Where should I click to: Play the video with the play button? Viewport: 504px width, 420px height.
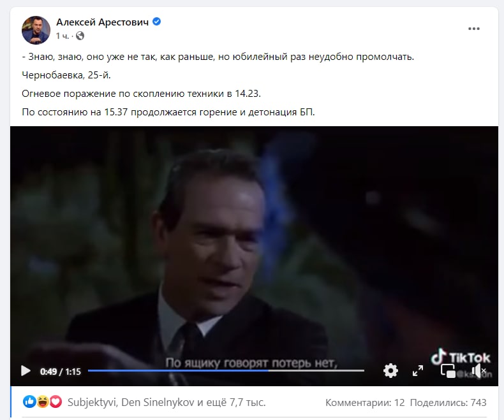coord(26,371)
